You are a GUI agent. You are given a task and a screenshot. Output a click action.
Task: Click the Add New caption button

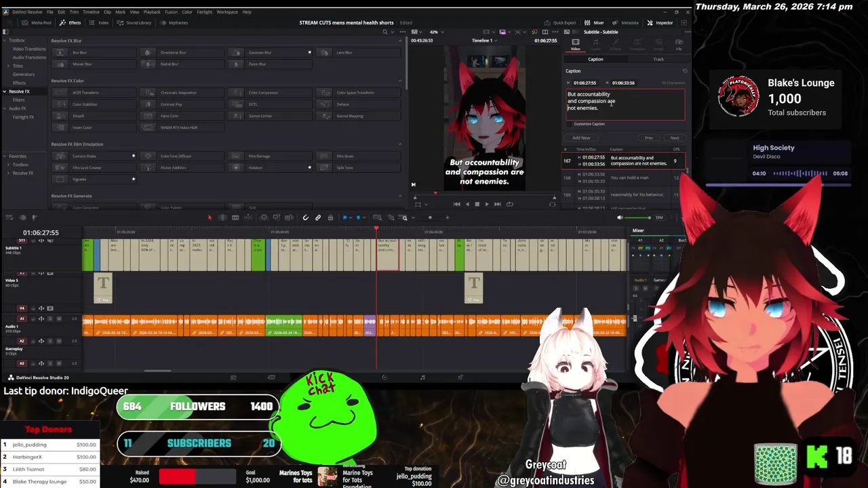click(581, 138)
